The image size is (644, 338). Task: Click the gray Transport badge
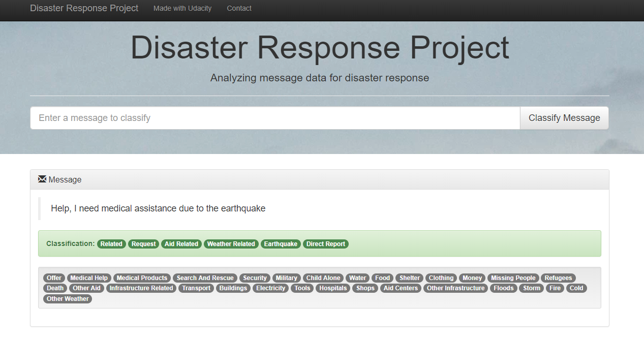[196, 288]
